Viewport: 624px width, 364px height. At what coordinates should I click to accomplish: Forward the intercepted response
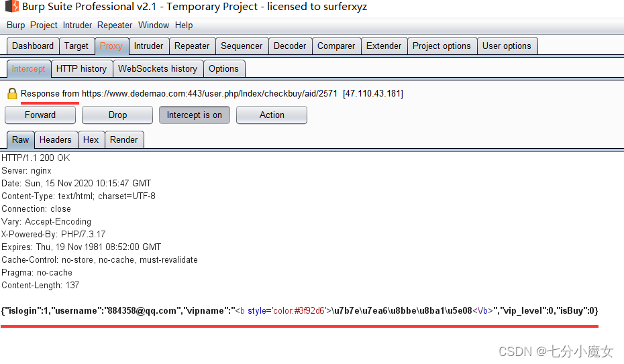click(40, 115)
